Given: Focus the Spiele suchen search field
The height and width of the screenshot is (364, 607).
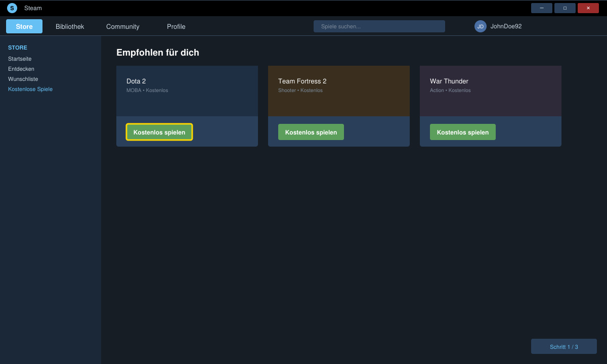Looking at the screenshot, I should click(379, 26).
